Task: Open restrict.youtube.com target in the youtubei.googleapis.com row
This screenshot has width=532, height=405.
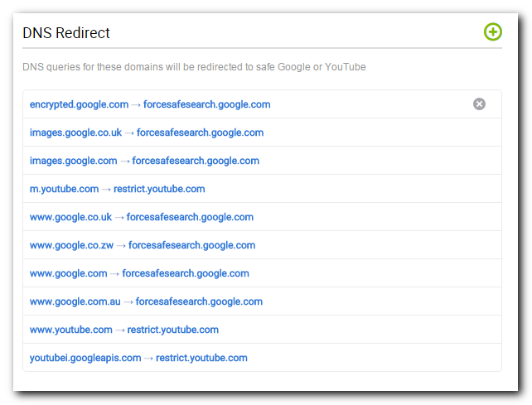Action: (x=201, y=358)
